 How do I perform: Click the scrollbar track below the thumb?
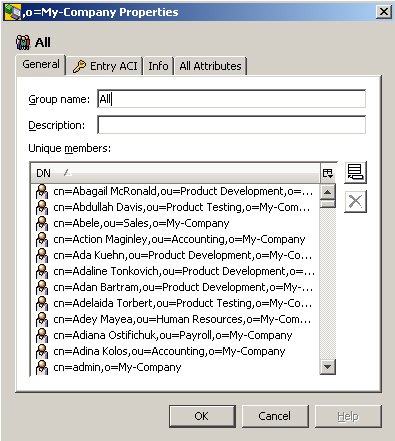328,283
